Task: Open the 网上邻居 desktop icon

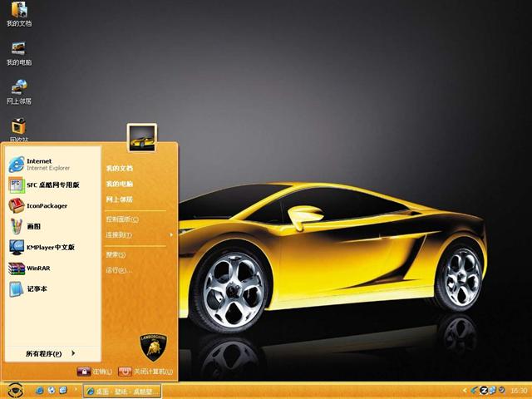Action: tap(19, 92)
